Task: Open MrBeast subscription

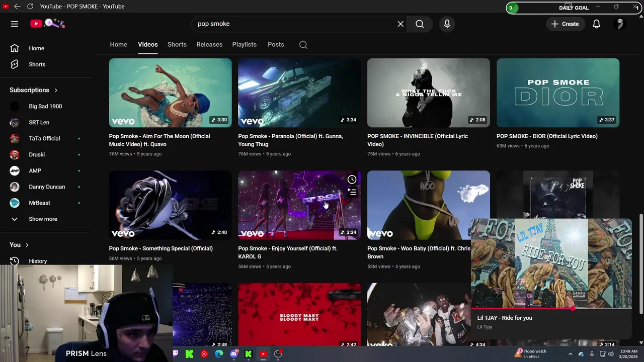Action: click(46, 203)
